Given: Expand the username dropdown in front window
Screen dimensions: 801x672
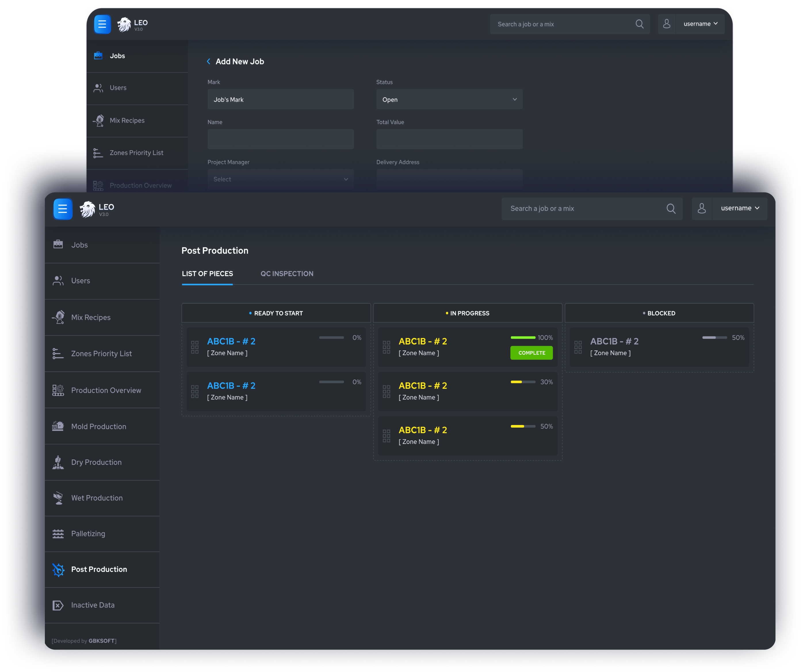Looking at the screenshot, I should coord(739,208).
